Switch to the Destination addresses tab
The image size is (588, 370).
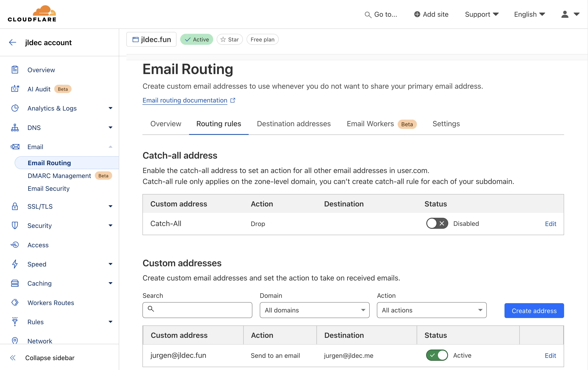(294, 124)
